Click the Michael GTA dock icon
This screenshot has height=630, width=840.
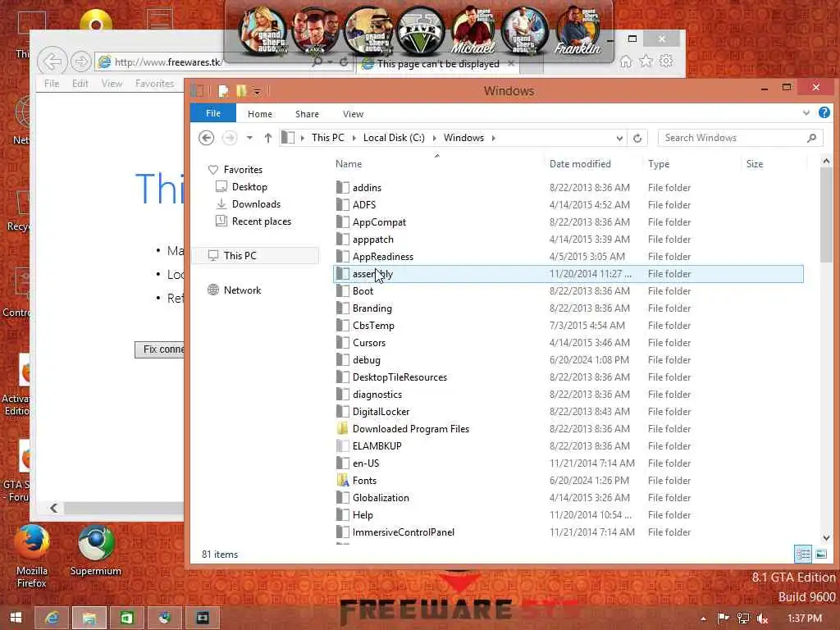point(472,31)
